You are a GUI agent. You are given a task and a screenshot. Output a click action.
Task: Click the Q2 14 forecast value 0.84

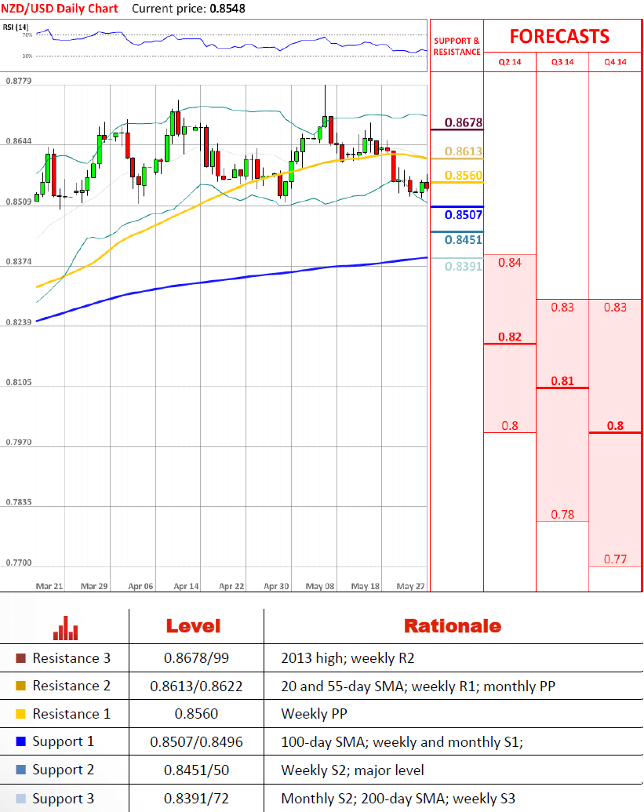(510, 263)
